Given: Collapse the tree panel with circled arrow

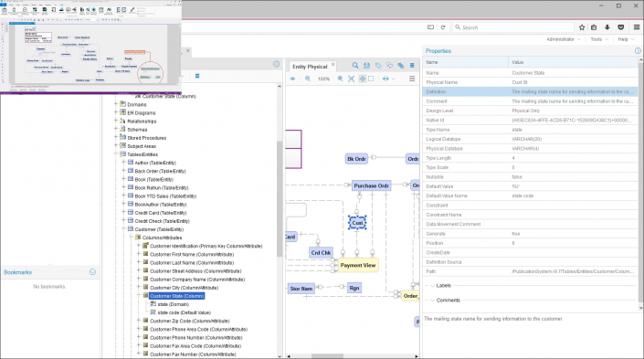Looking at the screenshot, I should click(277, 64).
